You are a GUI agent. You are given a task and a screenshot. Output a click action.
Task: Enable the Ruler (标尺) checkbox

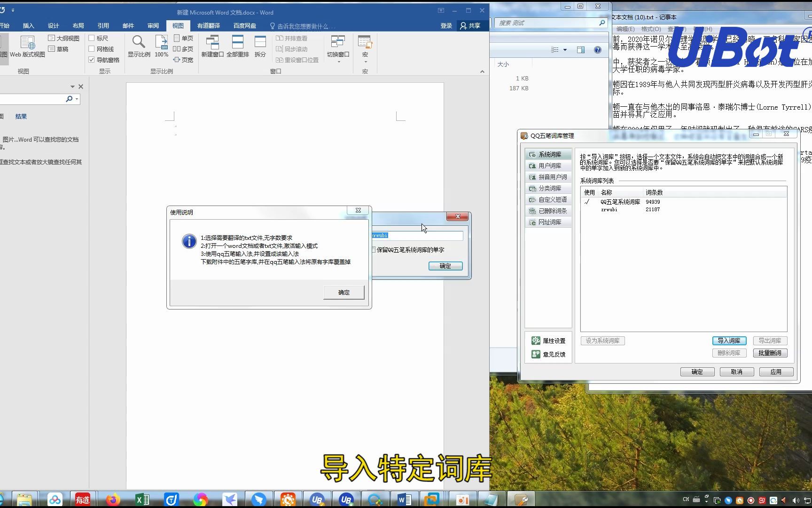coord(92,38)
